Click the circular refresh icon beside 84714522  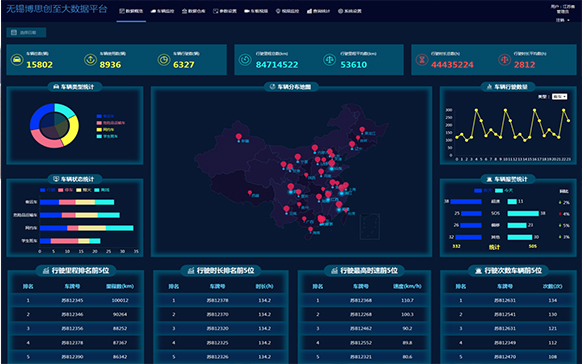[x=245, y=60]
